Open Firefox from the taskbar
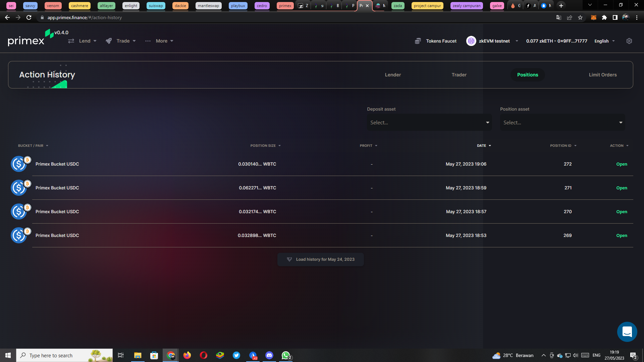The width and height of the screenshot is (644, 362). click(x=187, y=355)
